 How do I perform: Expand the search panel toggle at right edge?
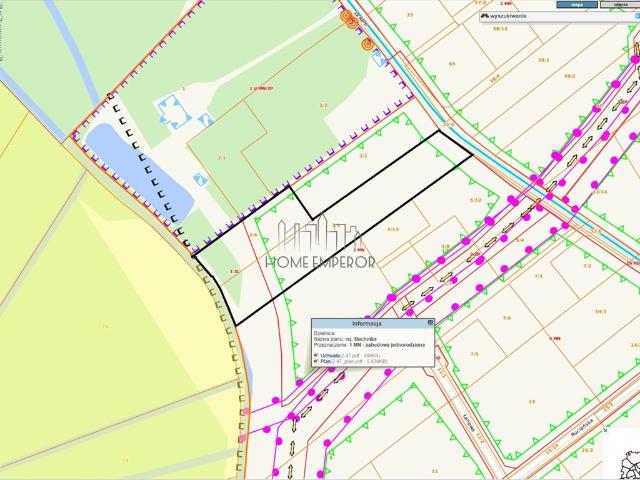pos(638,16)
